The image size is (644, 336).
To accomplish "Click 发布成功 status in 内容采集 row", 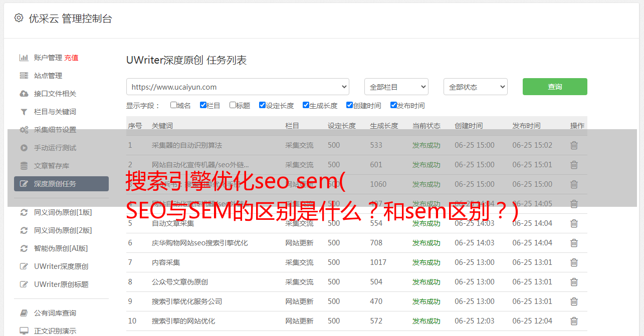I will pos(426,262).
